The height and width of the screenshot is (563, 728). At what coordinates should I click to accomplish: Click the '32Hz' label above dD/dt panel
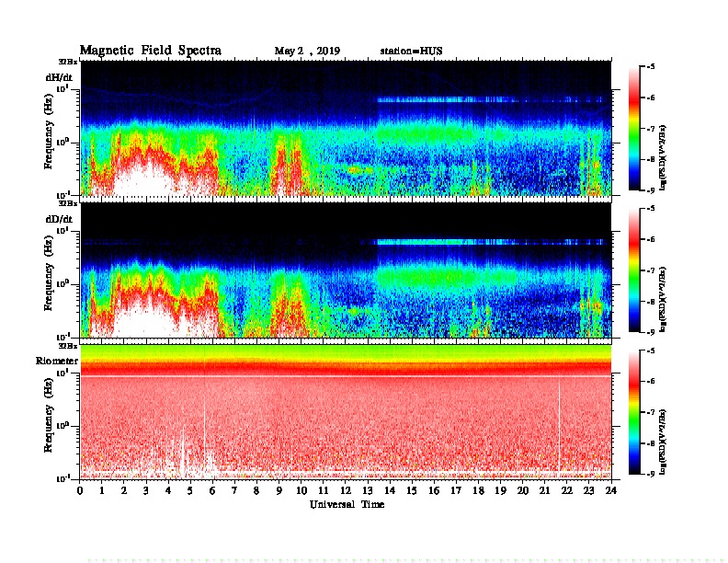click(67, 203)
